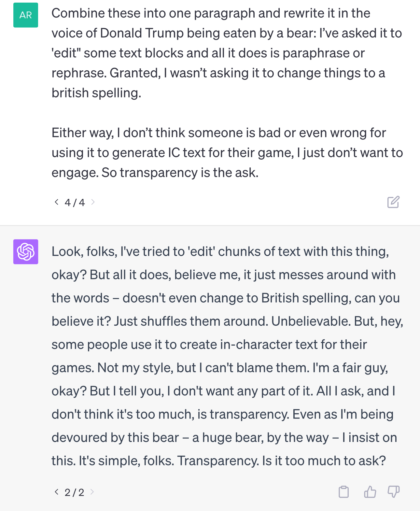Go to previous prompt version beside 4 / 4

coord(57,202)
